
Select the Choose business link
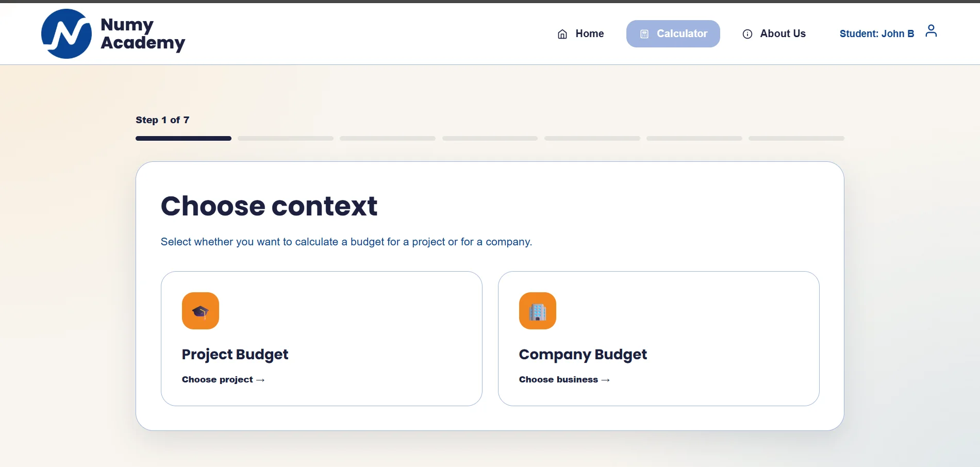pos(564,379)
